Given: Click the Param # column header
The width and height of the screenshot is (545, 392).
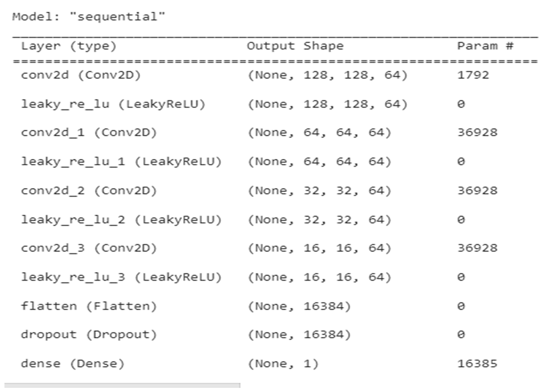Looking at the screenshot, I should [485, 46].
